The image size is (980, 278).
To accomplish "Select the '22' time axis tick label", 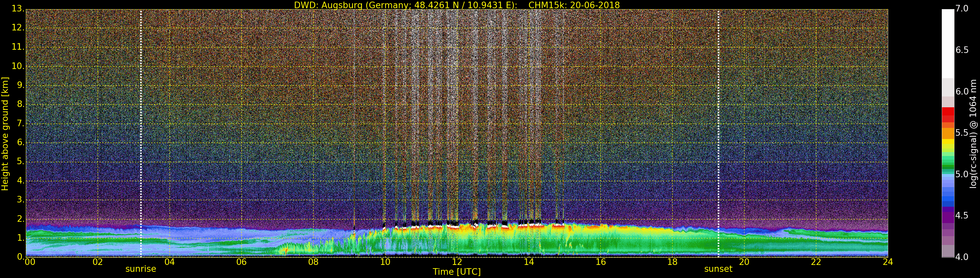I will pyautogui.click(x=816, y=262).
